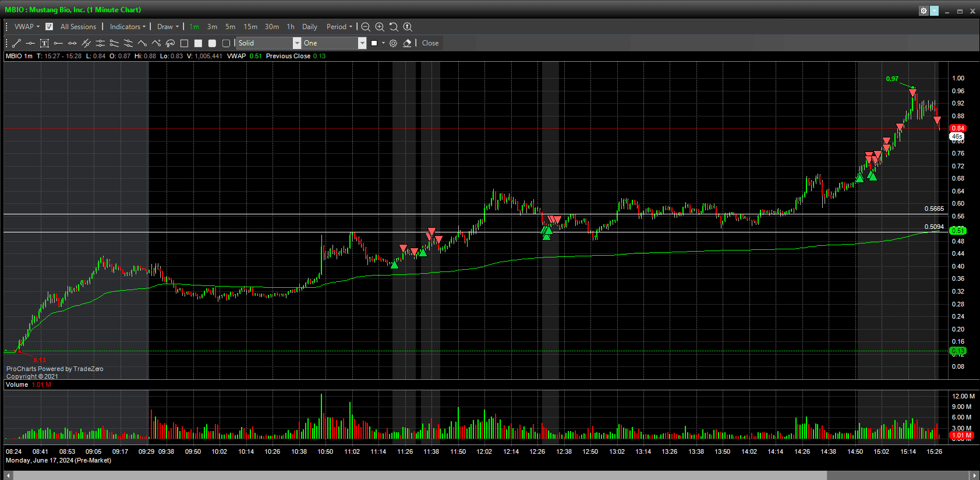
Task: Select the text annotation tool
Action: pos(44,43)
